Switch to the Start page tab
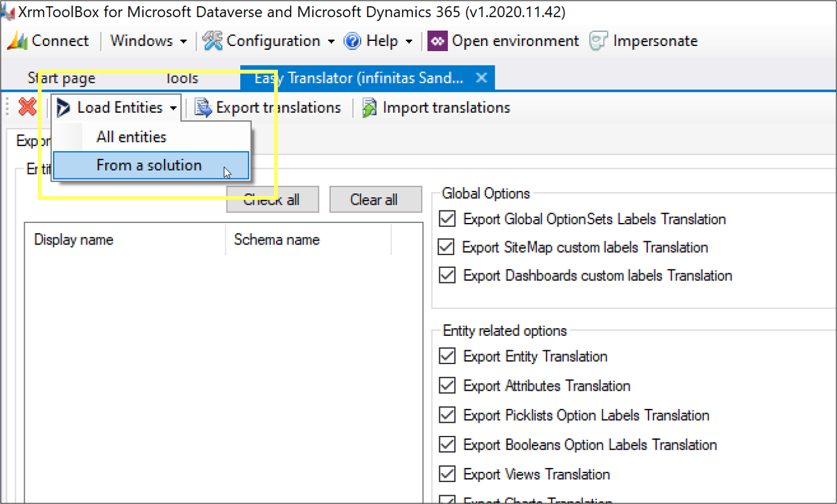 pyautogui.click(x=62, y=78)
